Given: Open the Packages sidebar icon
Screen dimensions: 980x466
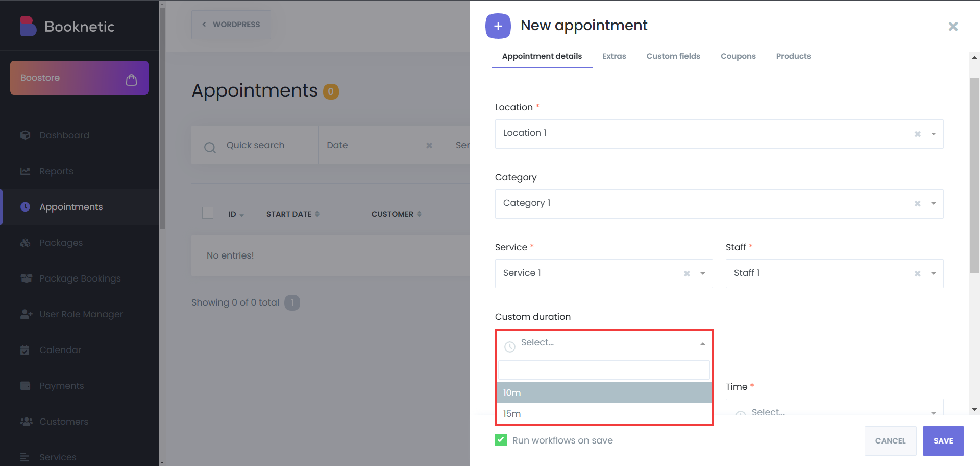Looking at the screenshot, I should pos(26,243).
